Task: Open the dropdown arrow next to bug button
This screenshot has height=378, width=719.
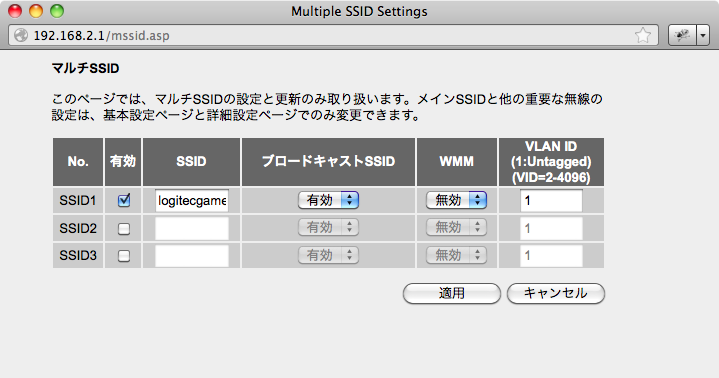Action: click(703, 35)
